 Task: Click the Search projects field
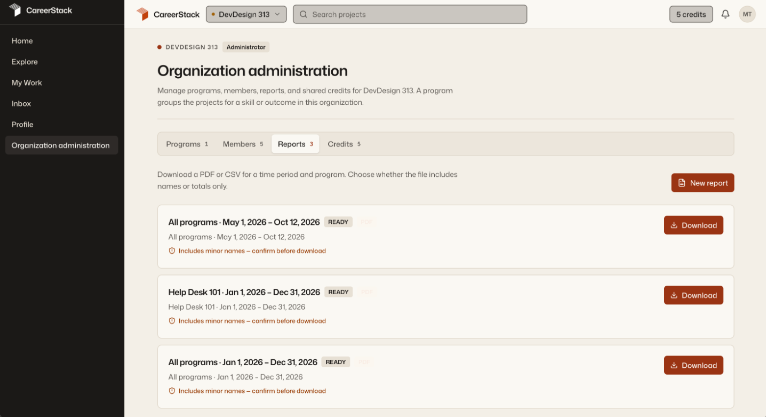pos(410,14)
